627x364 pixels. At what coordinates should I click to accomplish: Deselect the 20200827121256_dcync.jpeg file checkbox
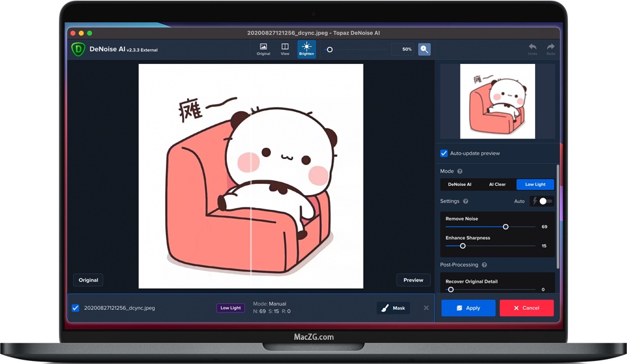tap(76, 308)
